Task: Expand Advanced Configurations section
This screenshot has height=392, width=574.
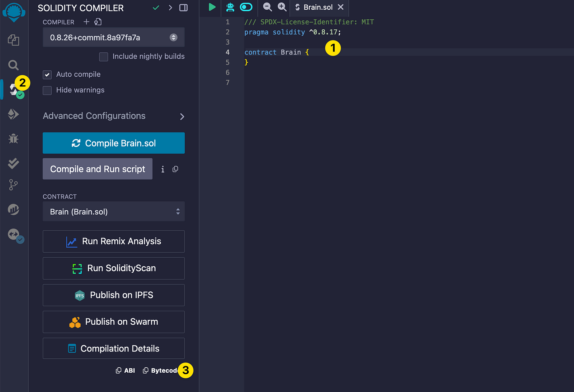Action: click(114, 116)
